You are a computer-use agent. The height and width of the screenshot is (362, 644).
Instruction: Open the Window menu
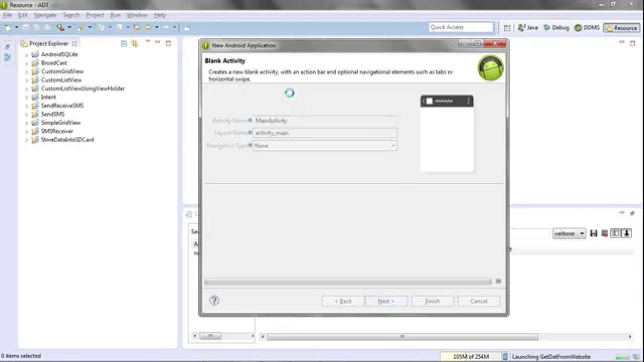click(137, 15)
